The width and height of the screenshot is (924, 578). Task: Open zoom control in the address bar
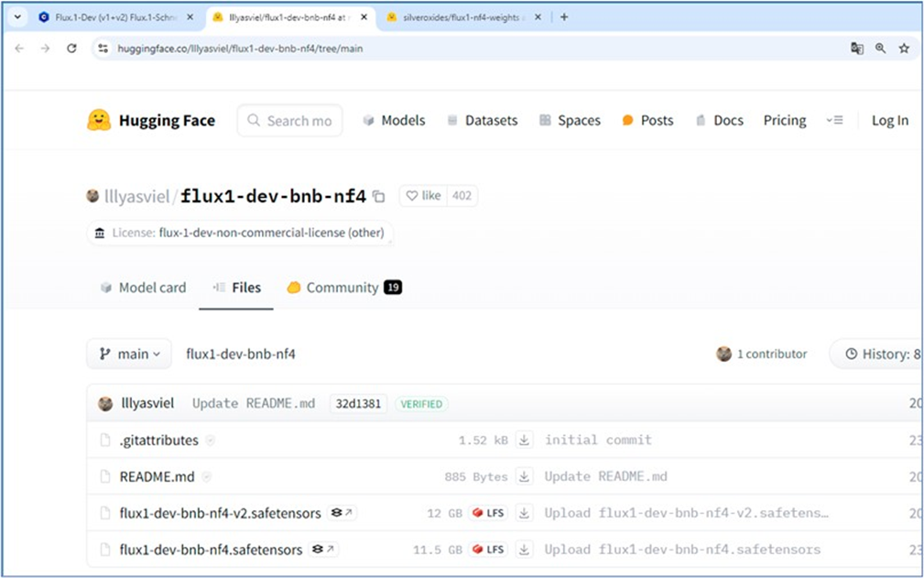coord(880,49)
